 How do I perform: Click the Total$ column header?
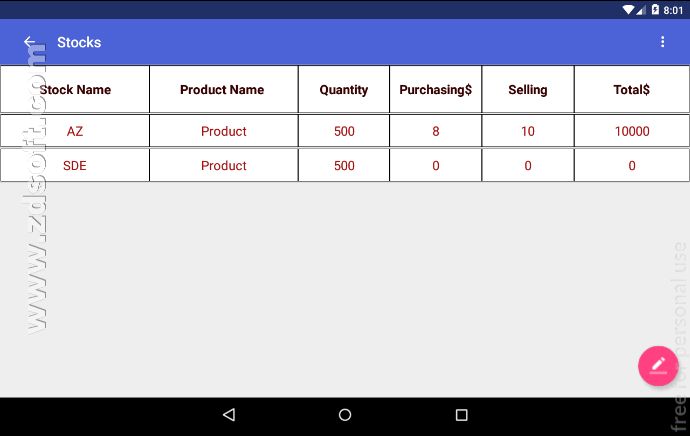[x=632, y=90]
